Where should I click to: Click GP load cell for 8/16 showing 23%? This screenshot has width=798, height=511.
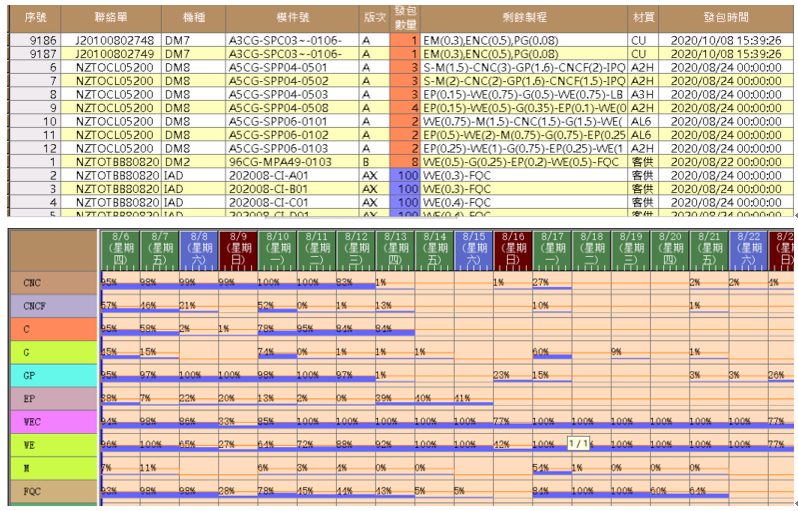click(x=513, y=376)
